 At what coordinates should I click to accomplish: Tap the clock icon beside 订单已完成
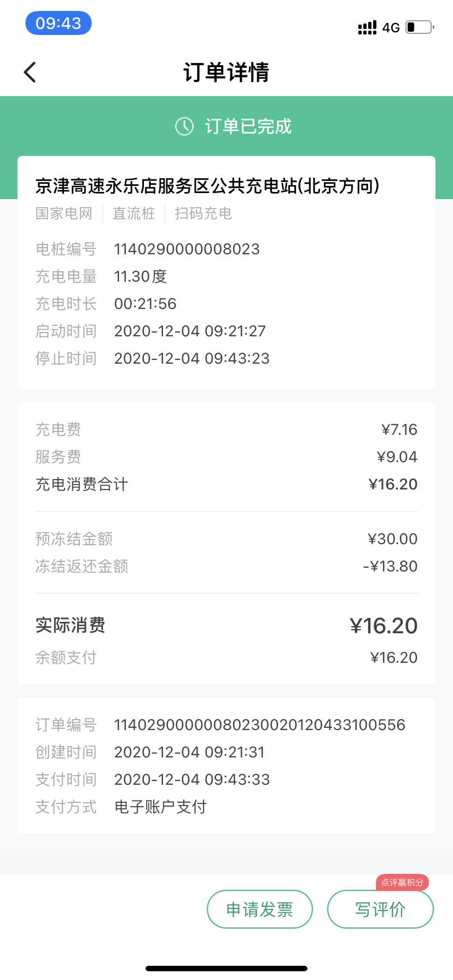184,126
